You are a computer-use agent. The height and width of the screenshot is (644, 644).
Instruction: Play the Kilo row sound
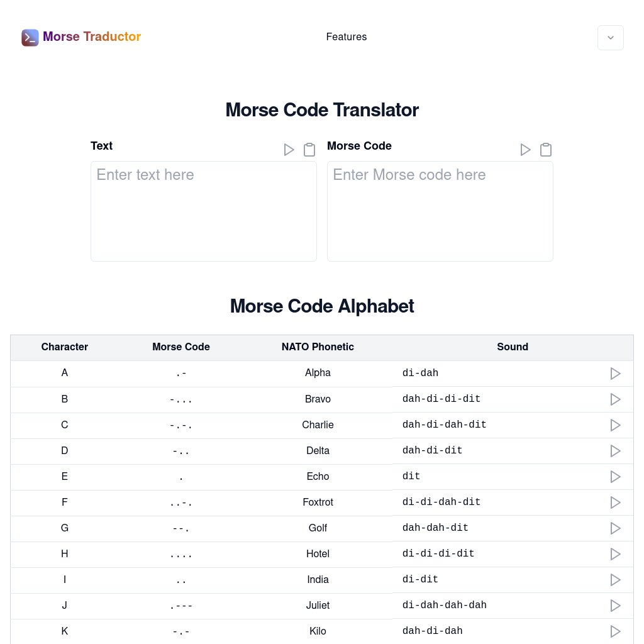pyautogui.click(x=615, y=631)
